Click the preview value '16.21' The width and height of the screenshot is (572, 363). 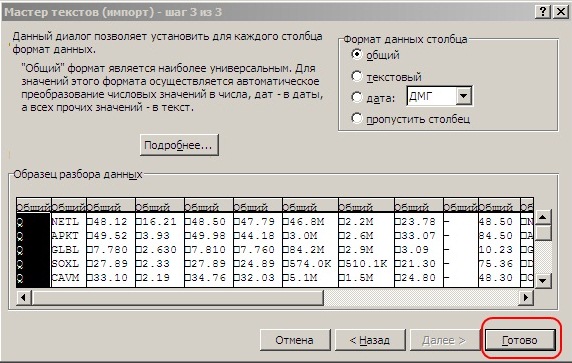click(x=159, y=221)
